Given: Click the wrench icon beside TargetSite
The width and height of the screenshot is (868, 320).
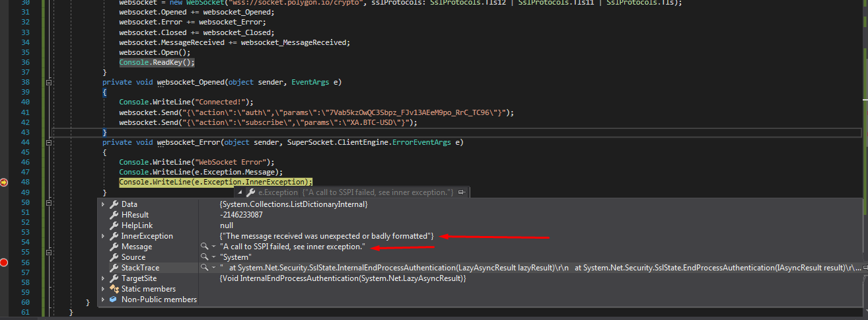Looking at the screenshot, I should point(114,278).
